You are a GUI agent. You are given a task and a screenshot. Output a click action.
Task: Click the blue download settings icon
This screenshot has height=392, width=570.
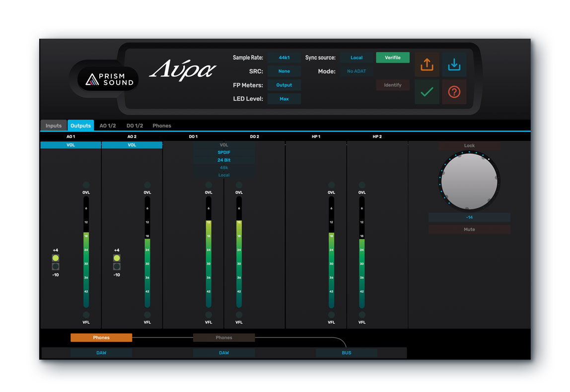454,65
